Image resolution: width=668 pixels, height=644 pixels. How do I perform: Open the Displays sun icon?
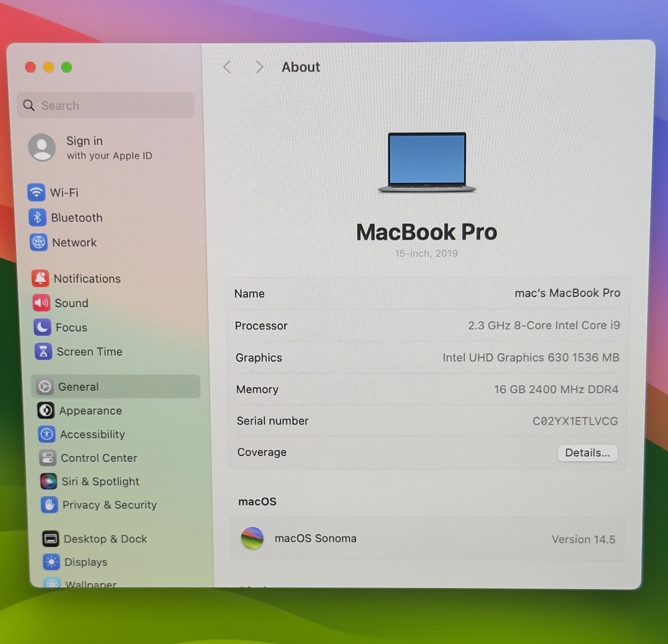coord(51,562)
